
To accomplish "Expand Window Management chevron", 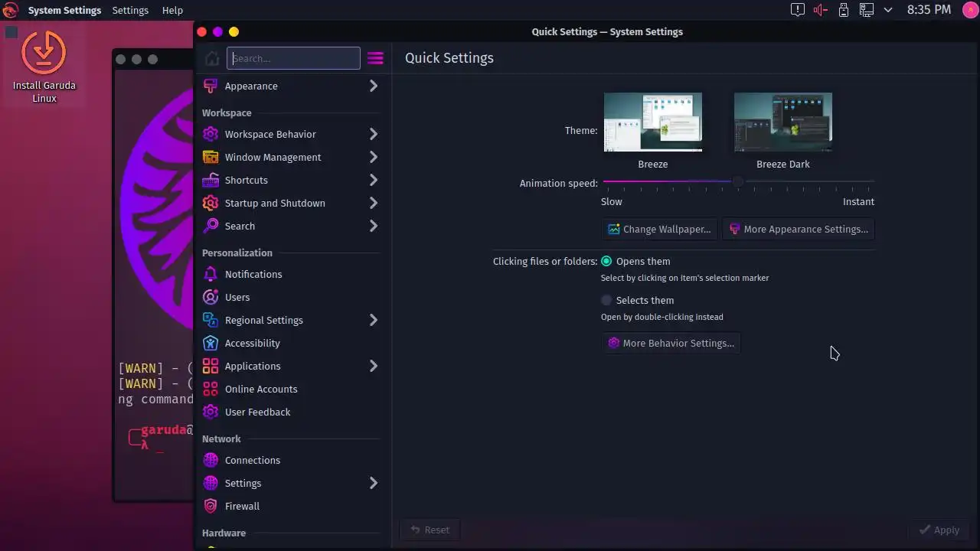I will 374,157.
